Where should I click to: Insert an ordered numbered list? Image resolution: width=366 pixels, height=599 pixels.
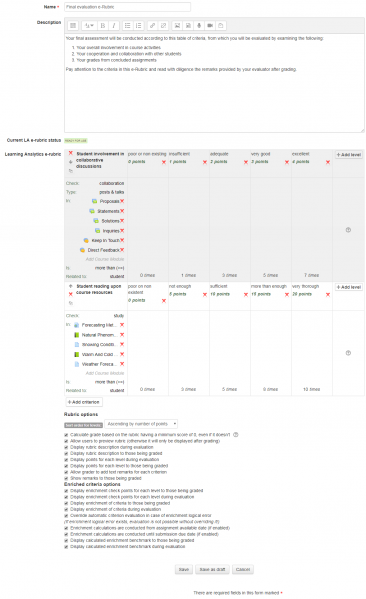pos(138,26)
